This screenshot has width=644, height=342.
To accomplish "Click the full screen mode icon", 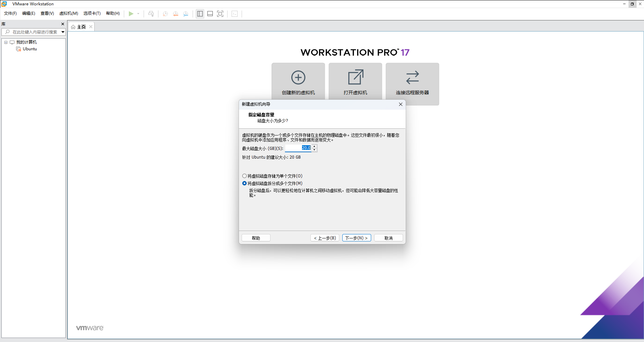I will [220, 14].
